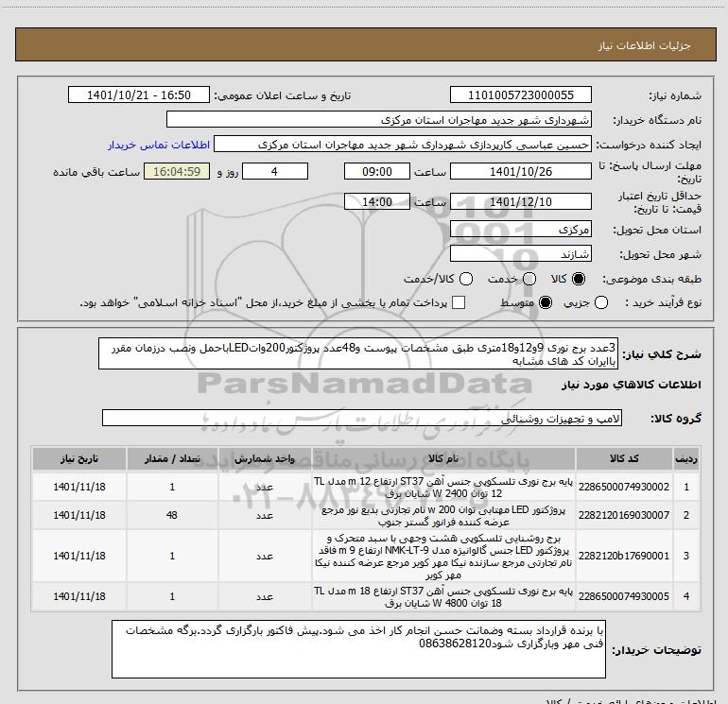Click the response deadline date 1401/10/26
728x704 pixels.
[520, 171]
